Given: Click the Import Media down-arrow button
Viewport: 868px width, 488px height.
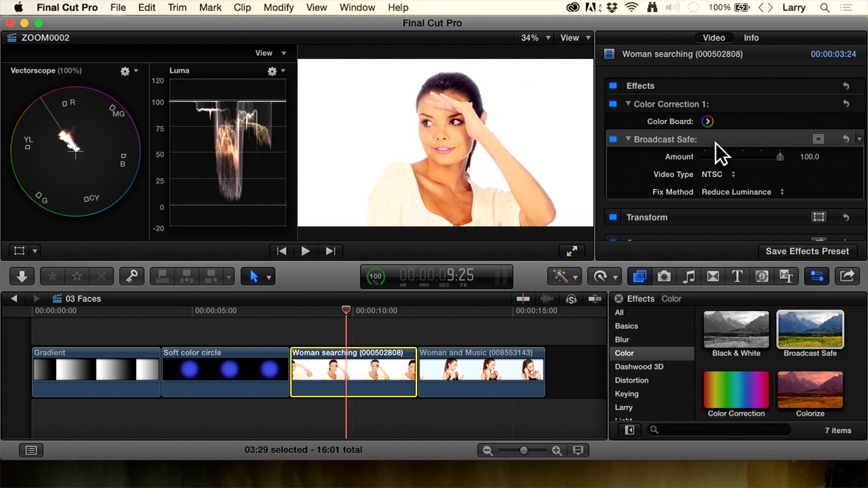Looking at the screenshot, I should click(x=22, y=277).
